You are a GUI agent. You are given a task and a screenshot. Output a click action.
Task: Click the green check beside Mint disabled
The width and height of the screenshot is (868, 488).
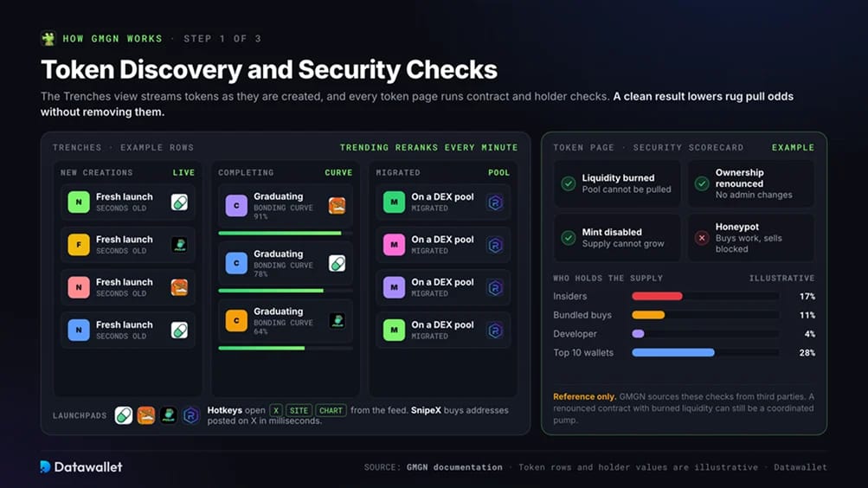pyautogui.click(x=568, y=238)
